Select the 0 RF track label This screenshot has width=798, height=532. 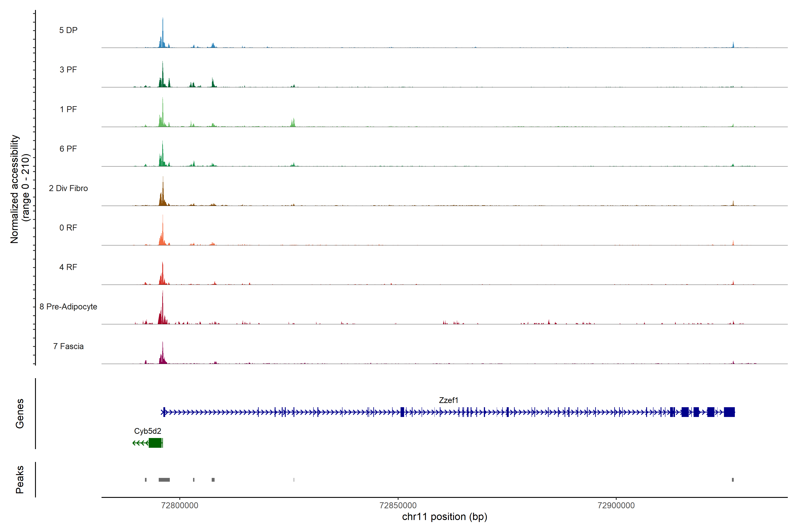(x=68, y=228)
